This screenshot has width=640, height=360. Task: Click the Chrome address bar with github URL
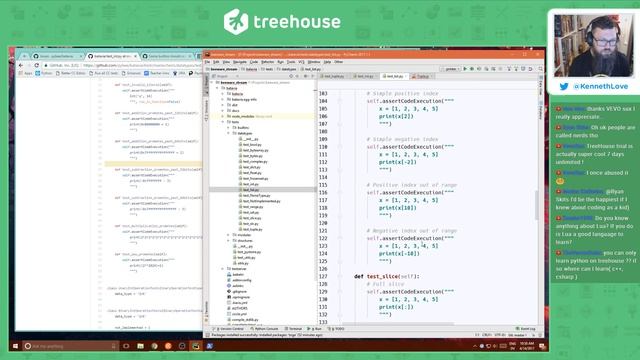point(122,65)
